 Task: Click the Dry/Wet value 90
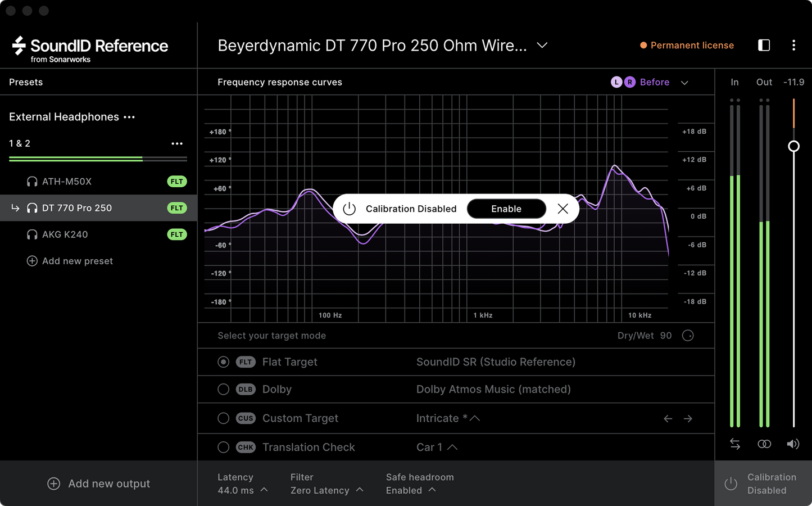(x=666, y=336)
